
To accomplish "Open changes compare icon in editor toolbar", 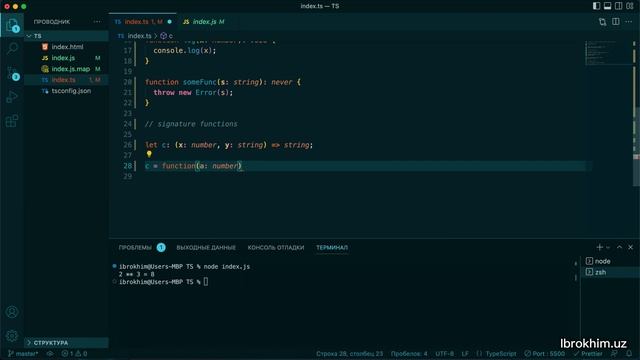I will pos(602,22).
